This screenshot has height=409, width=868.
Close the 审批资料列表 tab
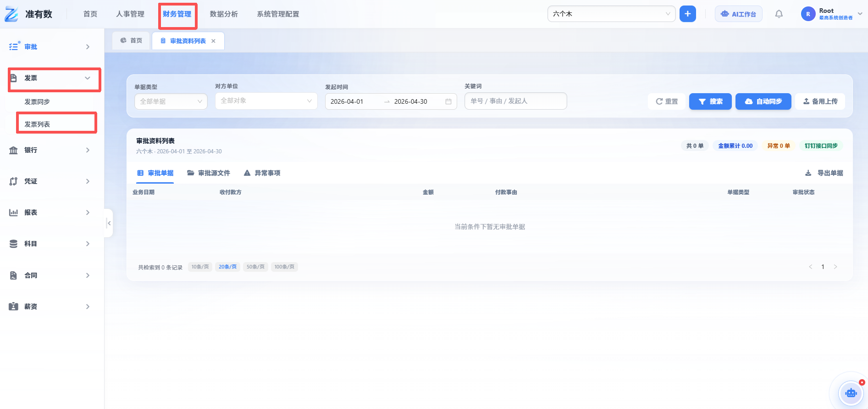tap(213, 41)
